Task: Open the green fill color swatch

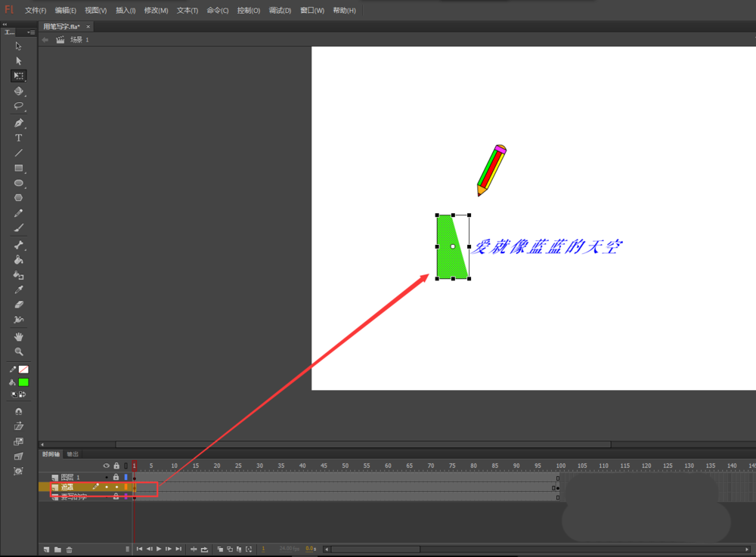Action: click(23, 382)
